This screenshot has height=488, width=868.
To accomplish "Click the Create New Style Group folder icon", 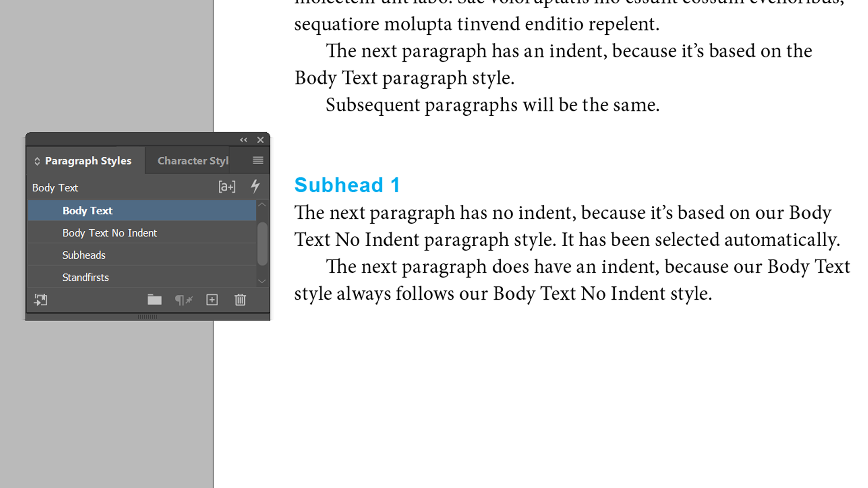I will (x=154, y=300).
